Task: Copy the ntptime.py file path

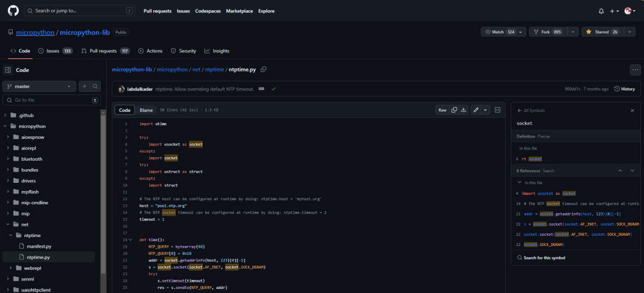Action: [x=264, y=70]
